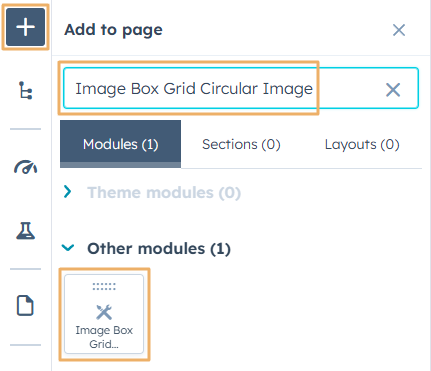Close the Add to page panel
Image resolution: width=431 pixels, height=371 pixels.
click(x=399, y=30)
